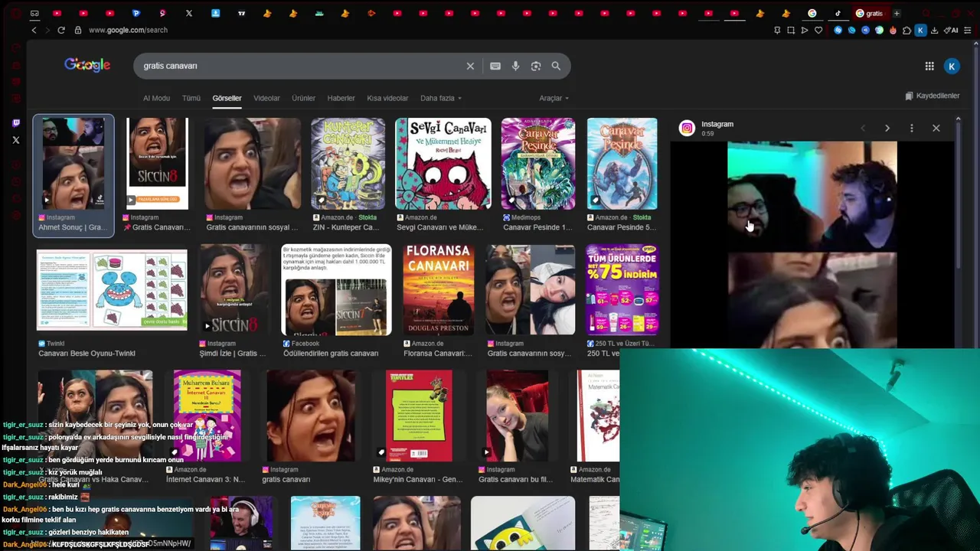Open the VR player icon in tab bar

(x=34, y=13)
